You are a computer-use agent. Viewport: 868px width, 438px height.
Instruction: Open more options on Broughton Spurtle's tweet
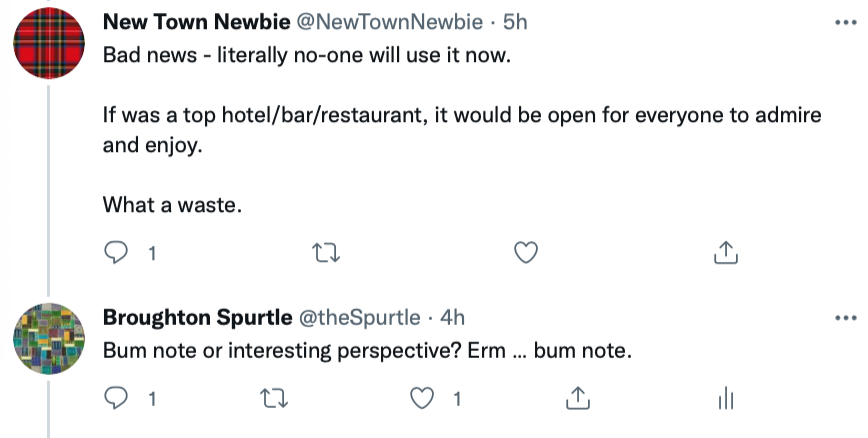(846, 318)
